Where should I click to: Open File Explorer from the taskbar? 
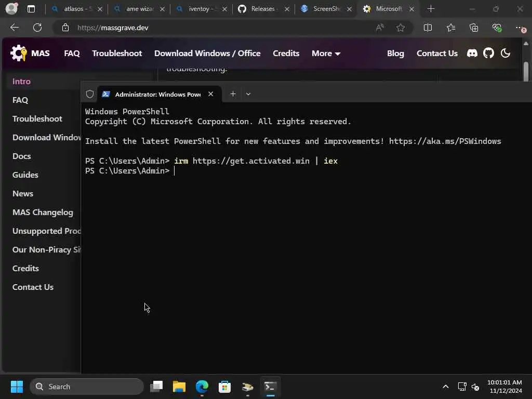click(179, 387)
